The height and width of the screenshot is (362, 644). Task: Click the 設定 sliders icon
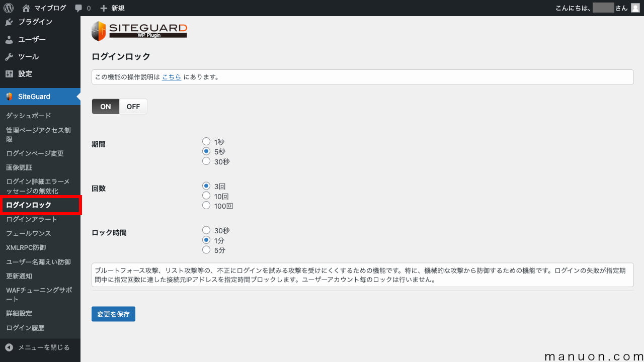tap(9, 73)
